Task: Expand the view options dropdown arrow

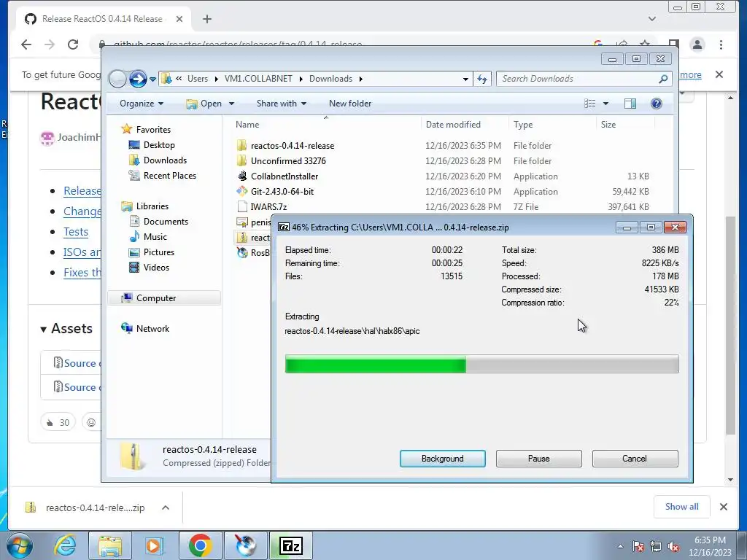Action: coord(606,104)
